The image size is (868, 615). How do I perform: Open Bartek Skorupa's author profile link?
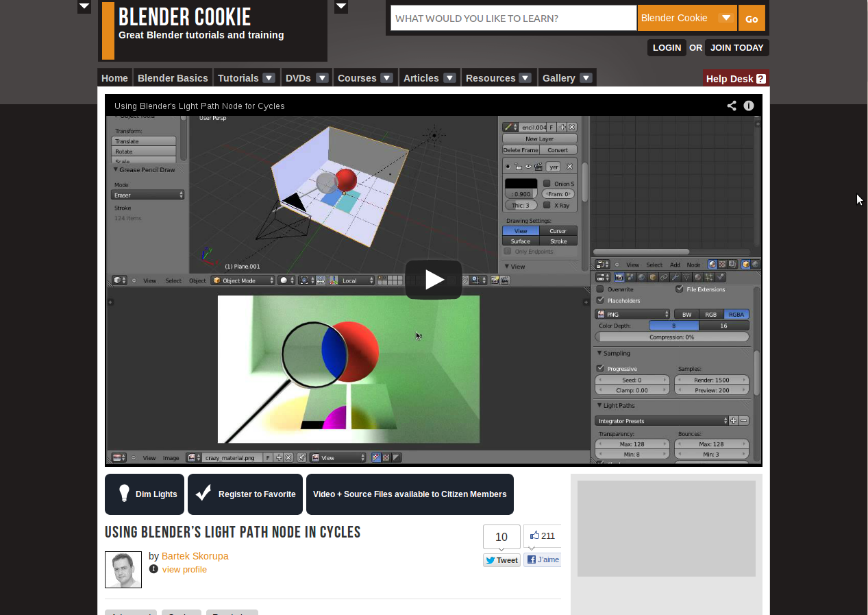[x=195, y=556]
